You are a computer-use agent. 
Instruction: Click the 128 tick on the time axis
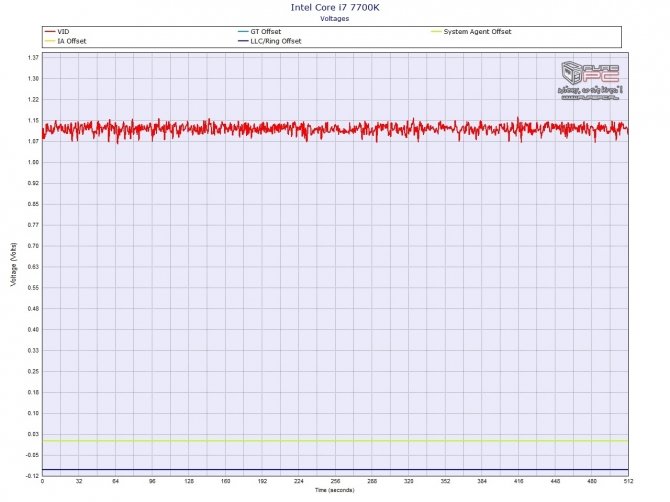tap(189, 481)
